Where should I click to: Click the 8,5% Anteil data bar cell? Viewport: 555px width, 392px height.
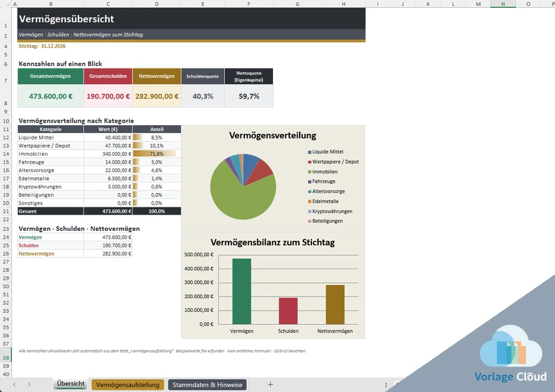[x=157, y=138]
